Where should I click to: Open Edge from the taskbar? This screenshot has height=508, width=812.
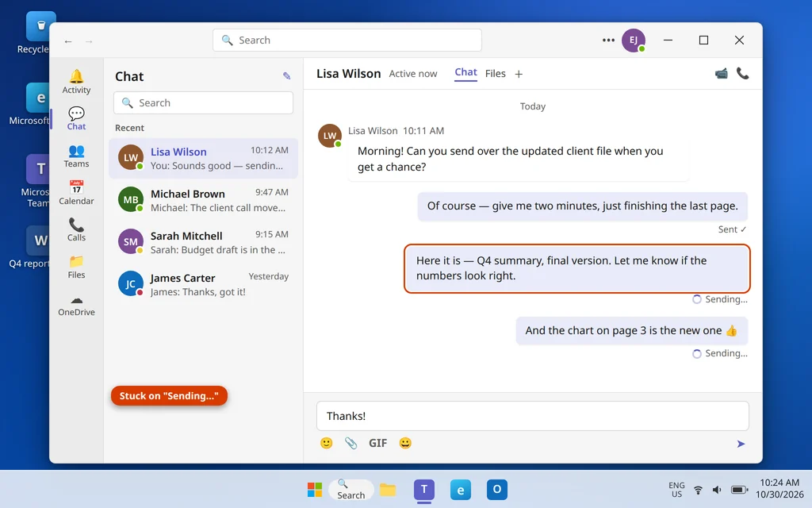tap(461, 489)
